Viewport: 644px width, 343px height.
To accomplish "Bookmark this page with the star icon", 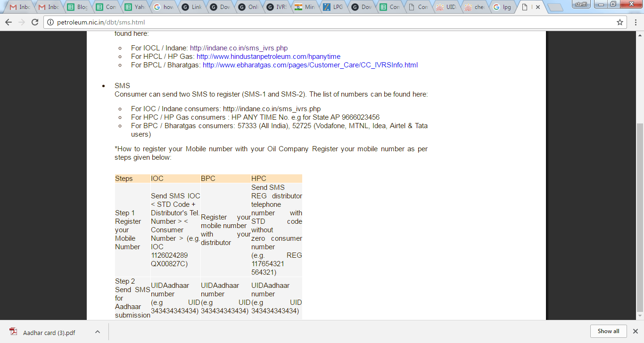I will [620, 22].
